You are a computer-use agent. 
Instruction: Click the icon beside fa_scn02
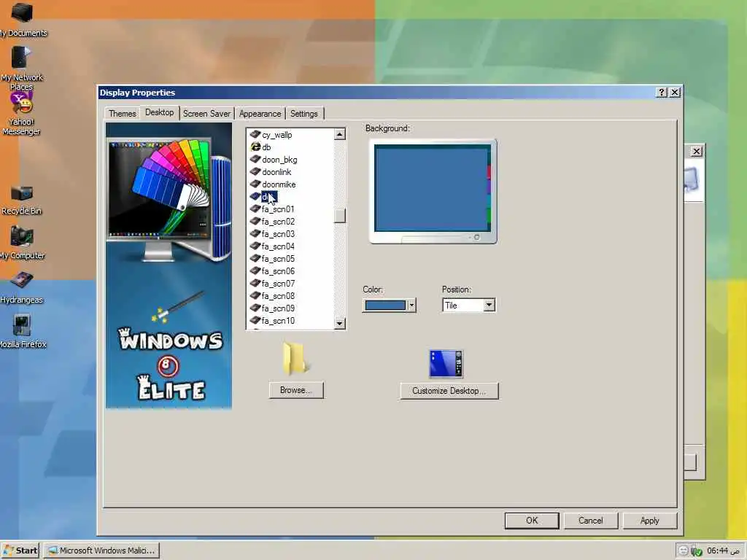pyautogui.click(x=255, y=222)
